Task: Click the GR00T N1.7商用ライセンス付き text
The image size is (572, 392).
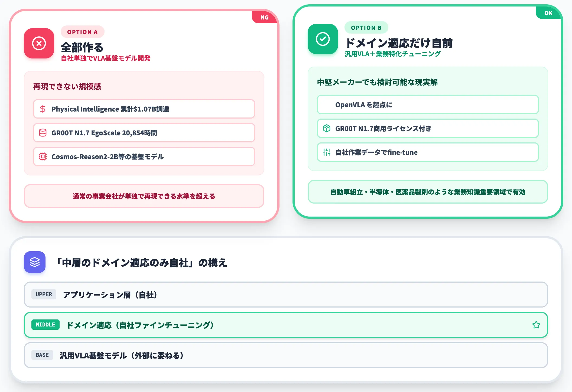Action: coord(383,129)
